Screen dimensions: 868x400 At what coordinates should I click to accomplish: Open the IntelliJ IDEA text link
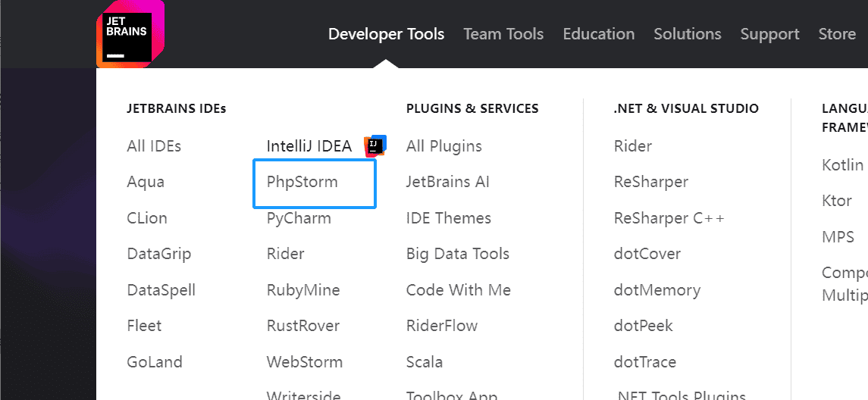click(309, 146)
